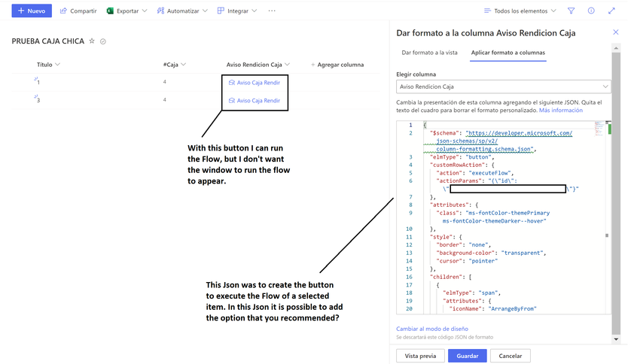631x364 pixels.
Task: Open the Elegir columna dropdown
Action: [x=504, y=86]
